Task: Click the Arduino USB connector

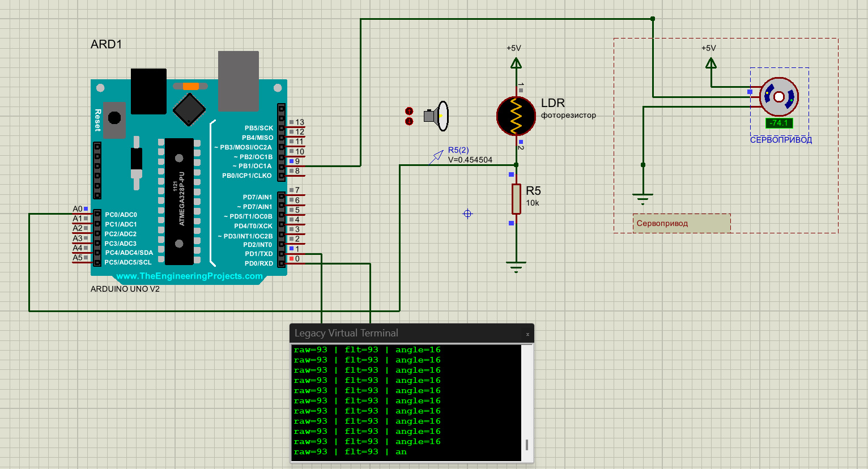Action: 239,81
